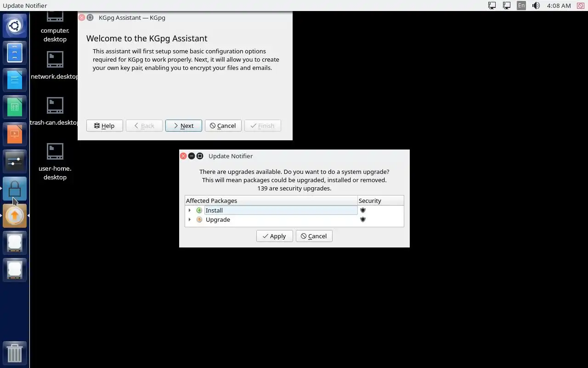
Task: Apply the system upgrade
Action: point(274,236)
